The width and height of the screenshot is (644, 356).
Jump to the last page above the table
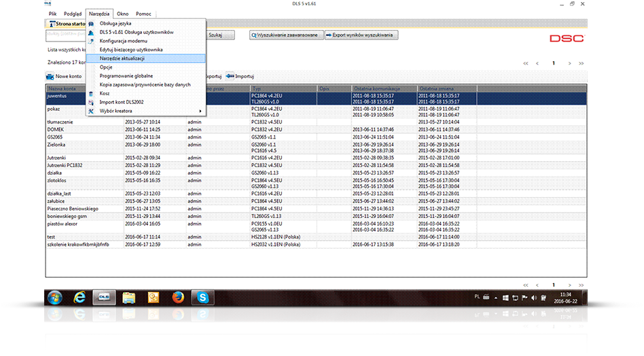click(x=581, y=64)
